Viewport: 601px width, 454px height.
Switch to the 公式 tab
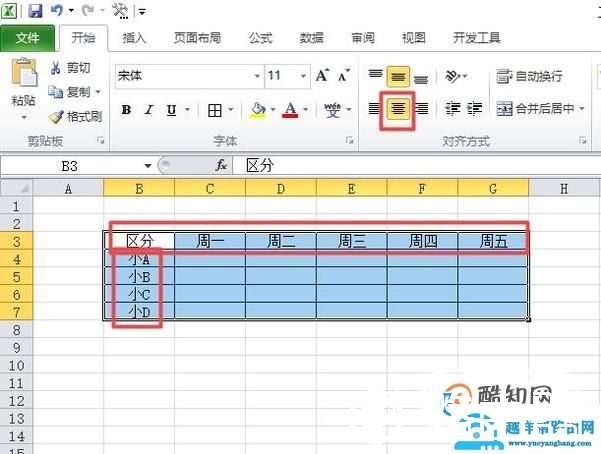[x=260, y=38]
